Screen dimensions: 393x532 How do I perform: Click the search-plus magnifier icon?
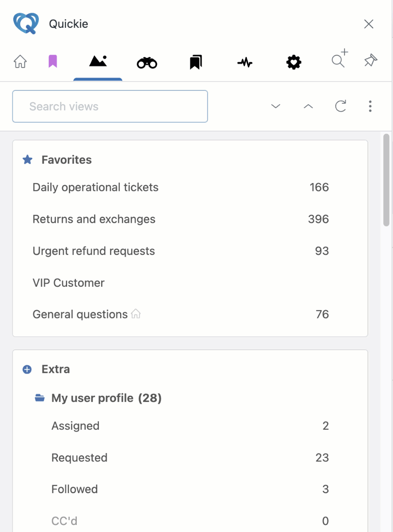point(340,59)
